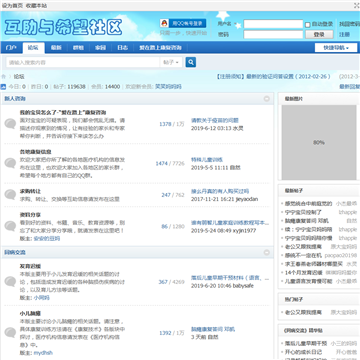
Task: Click the window switch icon at top right
Action: [x=357, y=5]
